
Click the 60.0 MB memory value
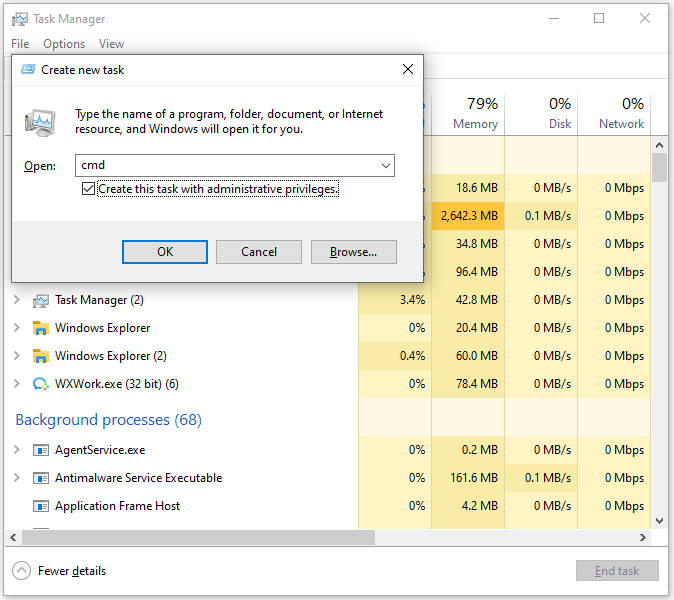click(x=477, y=355)
